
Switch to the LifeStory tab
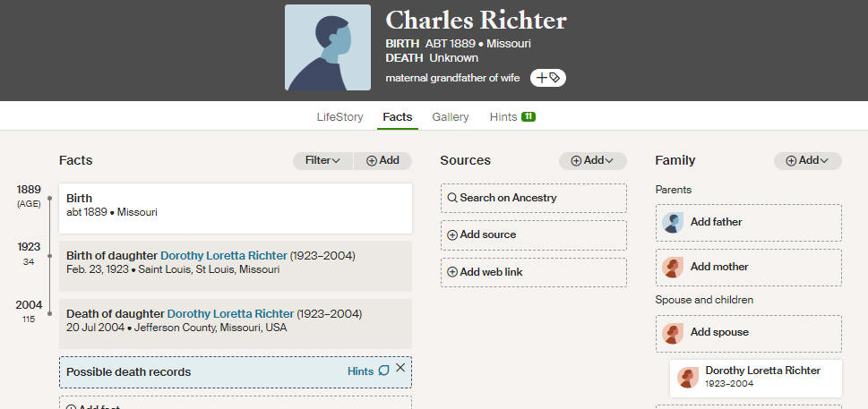click(x=339, y=117)
